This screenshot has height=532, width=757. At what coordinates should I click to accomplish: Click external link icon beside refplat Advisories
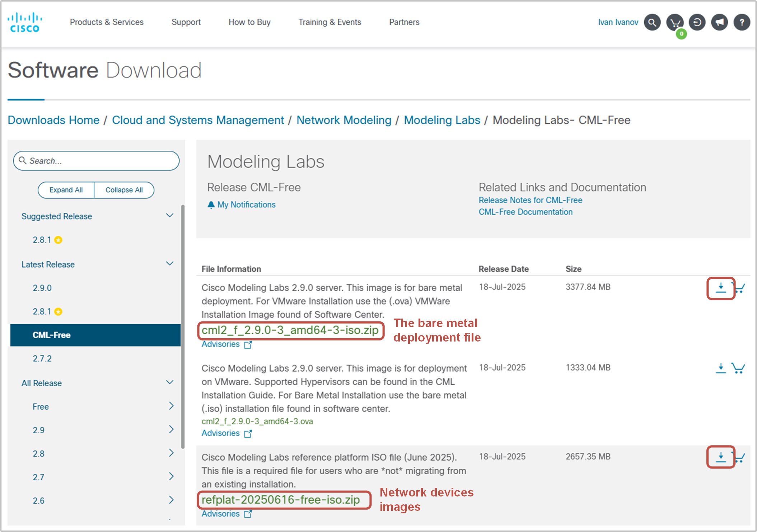248,514
